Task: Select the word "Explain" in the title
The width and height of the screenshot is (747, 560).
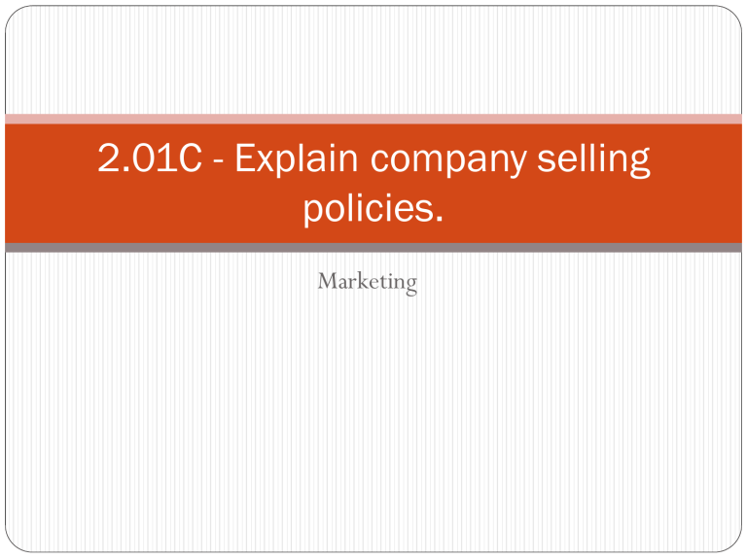Action: click(x=297, y=159)
